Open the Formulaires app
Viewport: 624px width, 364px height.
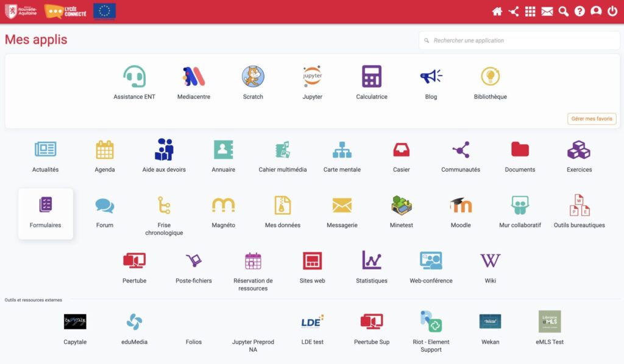pyautogui.click(x=46, y=206)
